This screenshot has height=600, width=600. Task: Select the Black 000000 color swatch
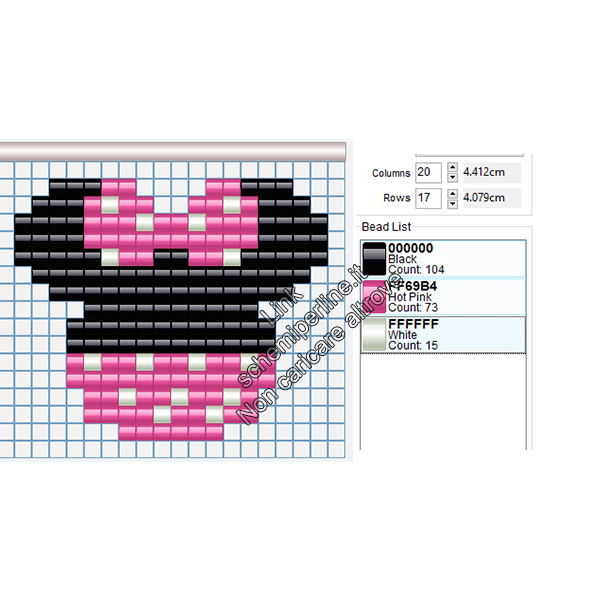coord(374,259)
